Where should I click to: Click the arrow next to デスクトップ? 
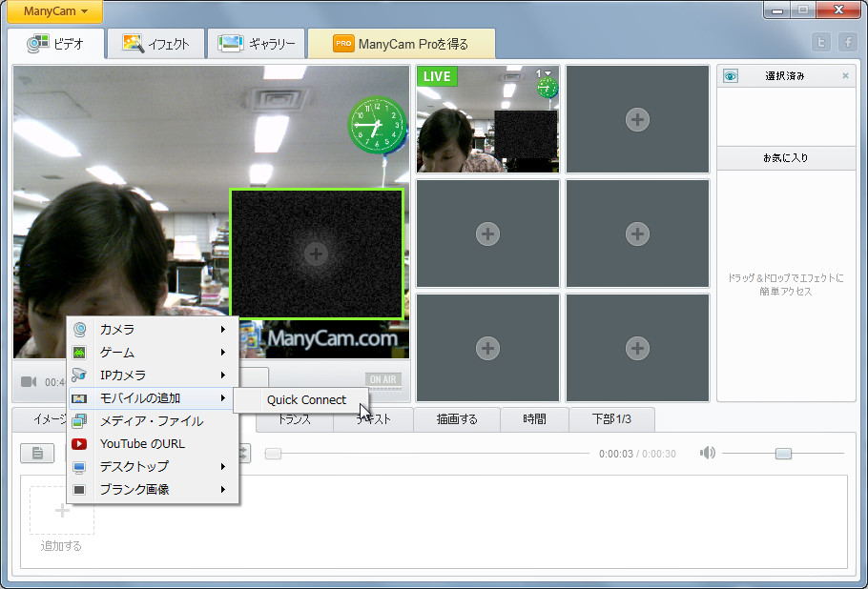click(223, 467)
